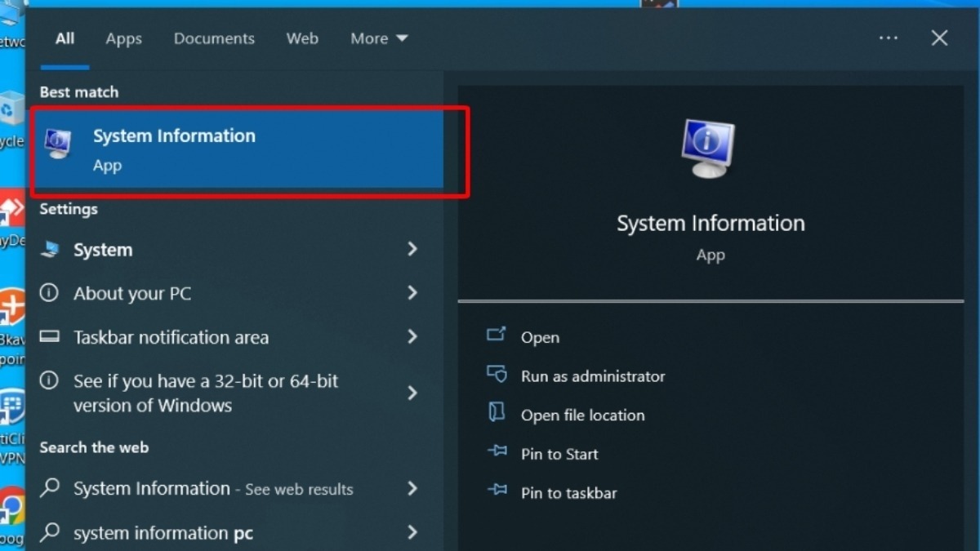
Task: Open the three-dot options menu
Action: [889, 38]
